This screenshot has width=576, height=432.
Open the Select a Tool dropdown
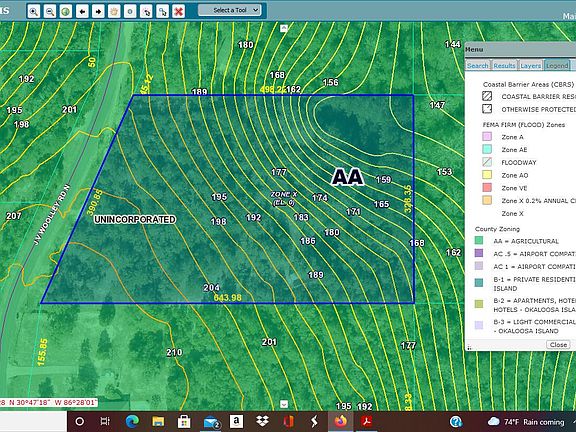tap(230, 10)
